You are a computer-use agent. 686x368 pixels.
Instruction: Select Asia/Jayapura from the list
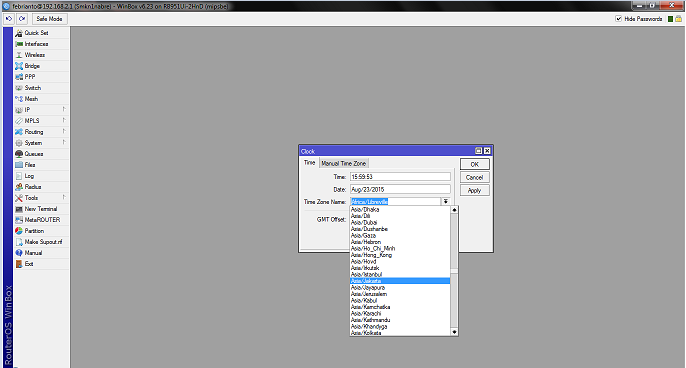click(400, 287)
